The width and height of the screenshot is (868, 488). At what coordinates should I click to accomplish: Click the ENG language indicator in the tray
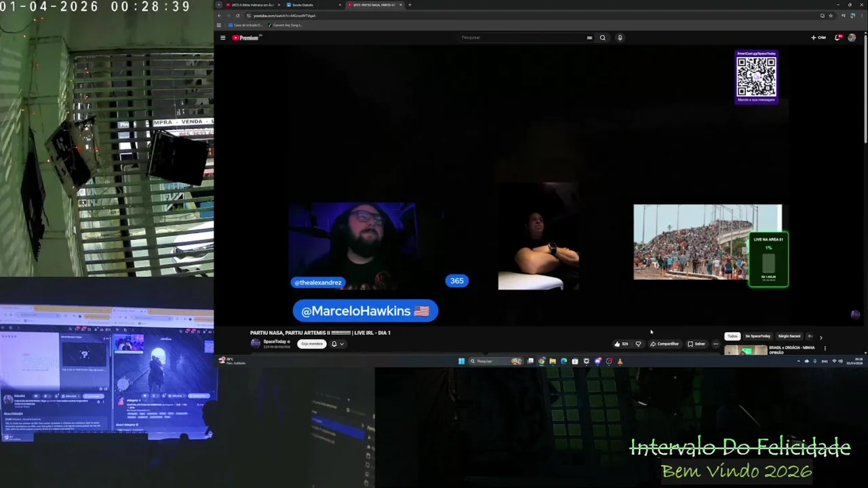825,361
